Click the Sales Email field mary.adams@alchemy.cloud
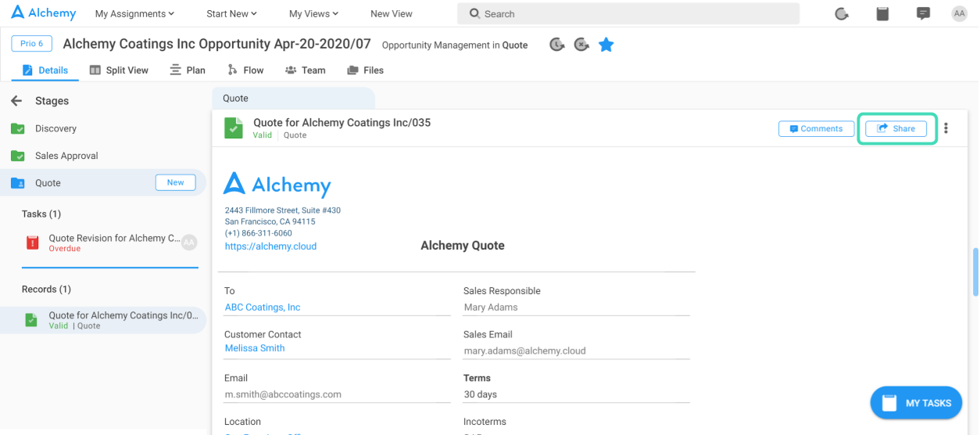The height and width of the screenshot is (435, 980). (x=577, y=351)
